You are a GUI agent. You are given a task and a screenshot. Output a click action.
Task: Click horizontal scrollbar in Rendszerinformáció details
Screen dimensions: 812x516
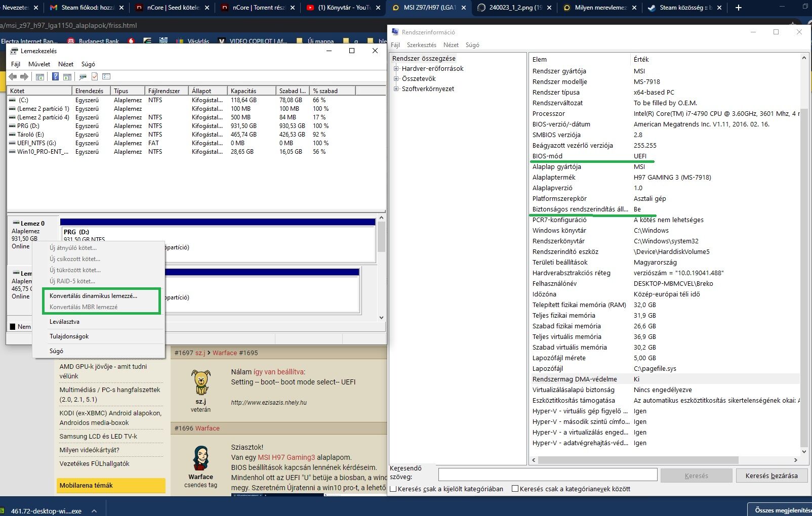pyautogui.click(x=638, y=460)
